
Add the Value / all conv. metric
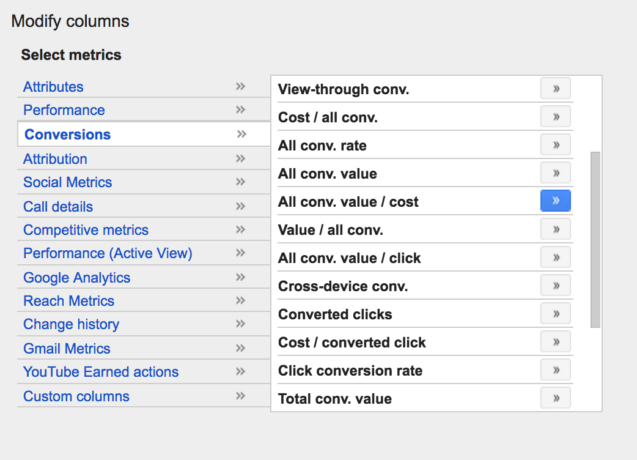(555, 229)
